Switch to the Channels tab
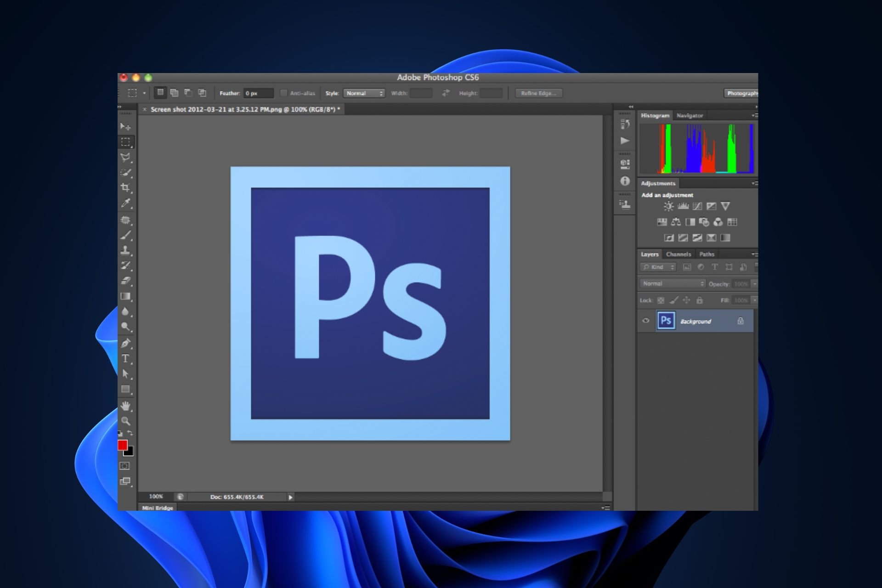882x588 pixels. point(678,254)
